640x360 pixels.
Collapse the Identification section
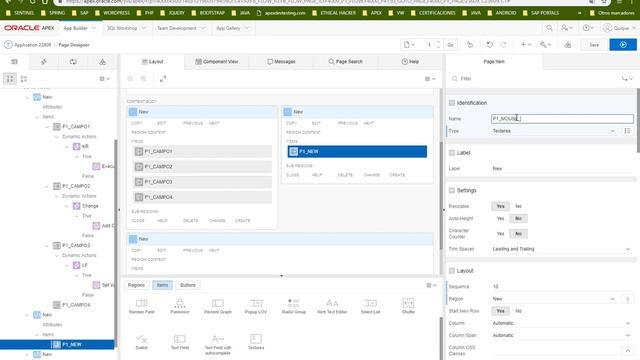coord(452,103)
